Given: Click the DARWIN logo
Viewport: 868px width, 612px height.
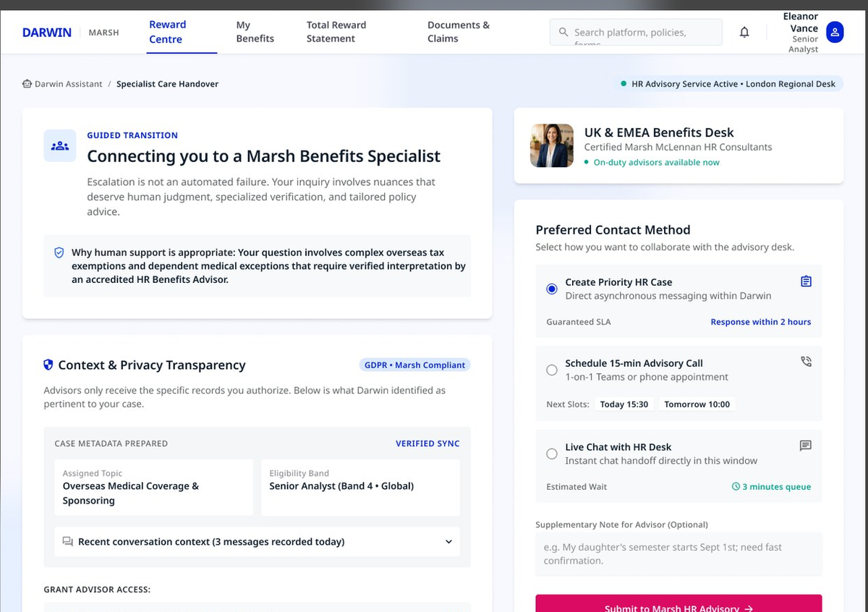Looking at the screenshot, I should pyautogui.click(x=47, y=32).
